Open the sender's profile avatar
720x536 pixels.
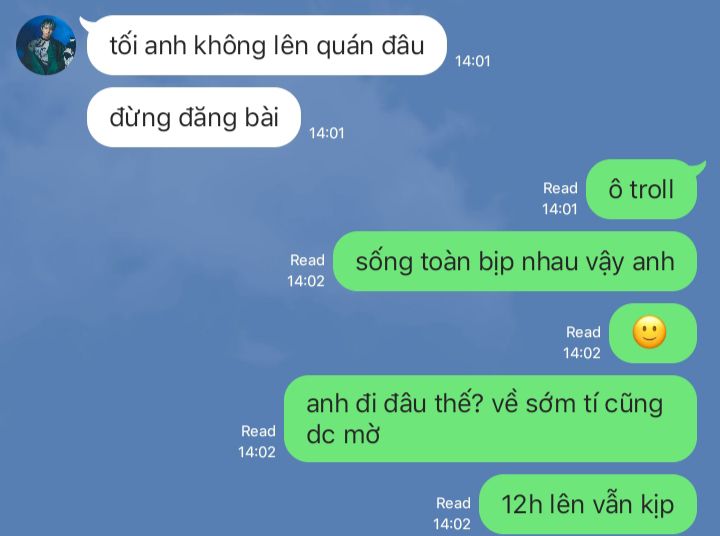pyautogui.click(x=46, y=45)
